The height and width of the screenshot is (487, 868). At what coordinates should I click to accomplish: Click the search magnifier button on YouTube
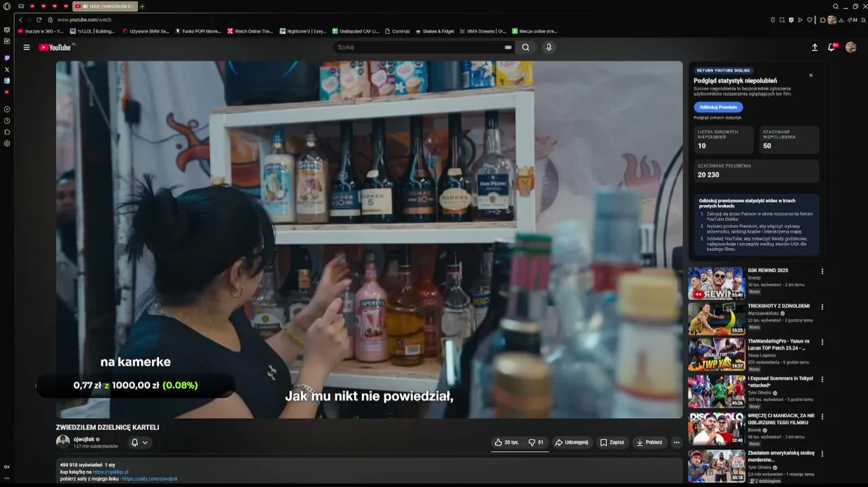(x=526, y=47)
